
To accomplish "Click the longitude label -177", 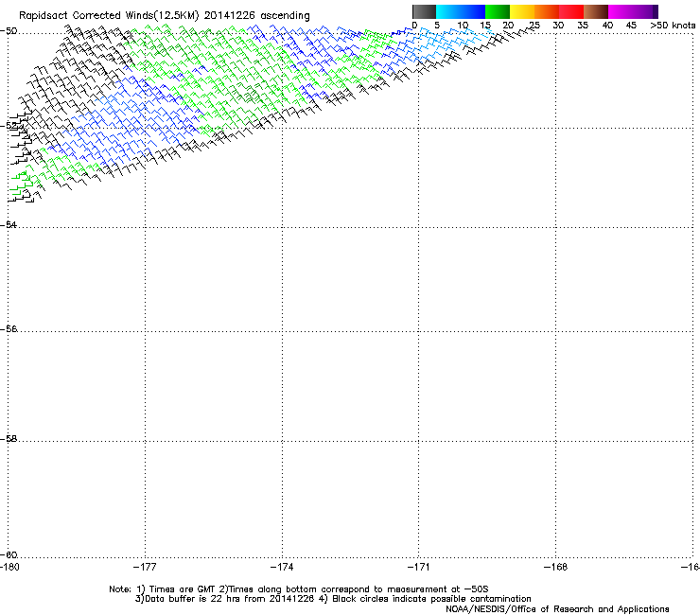I will 145,567.
